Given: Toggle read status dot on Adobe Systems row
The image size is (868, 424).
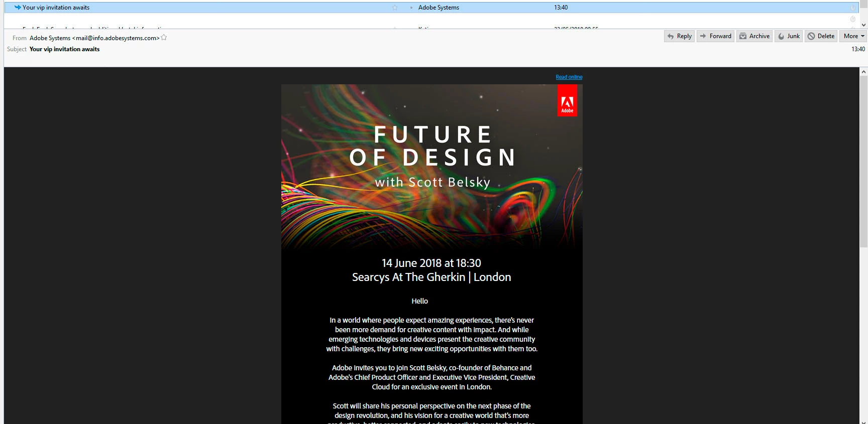Looking at the screenshot, I should tap(411, 8).
